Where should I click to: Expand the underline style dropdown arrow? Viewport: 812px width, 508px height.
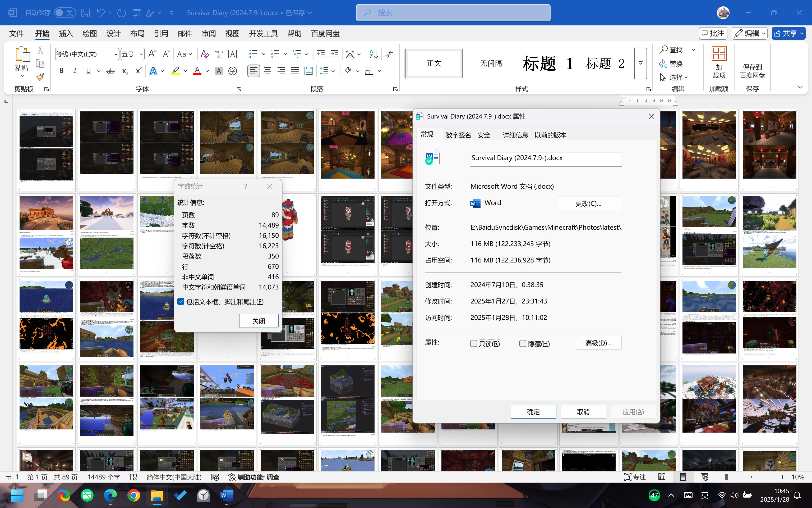pyautogui.click(x=99, y=71)
